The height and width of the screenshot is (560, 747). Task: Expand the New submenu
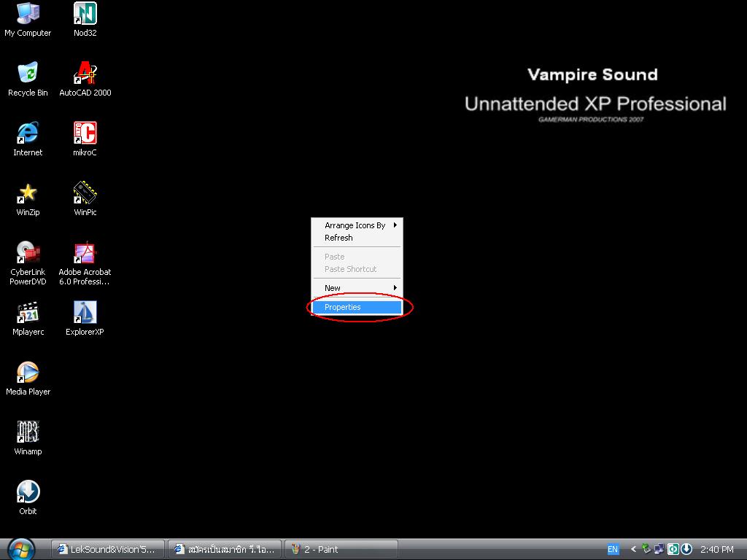[357, 288]
